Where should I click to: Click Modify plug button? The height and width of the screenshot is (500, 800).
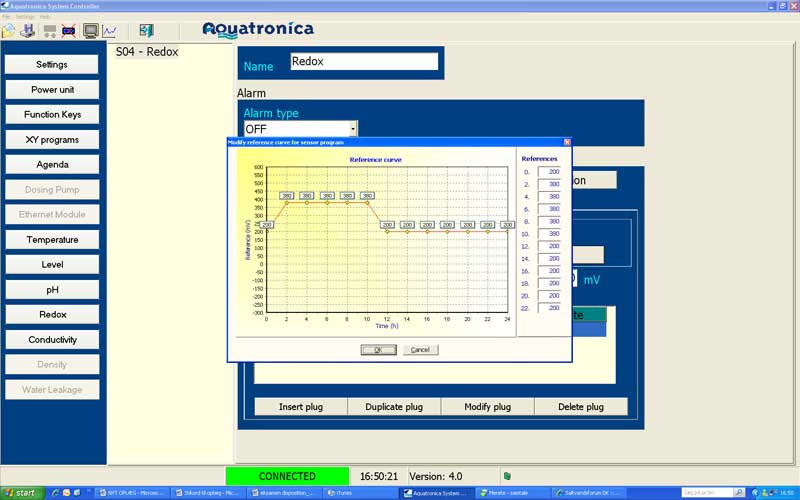tap(488, 407)
